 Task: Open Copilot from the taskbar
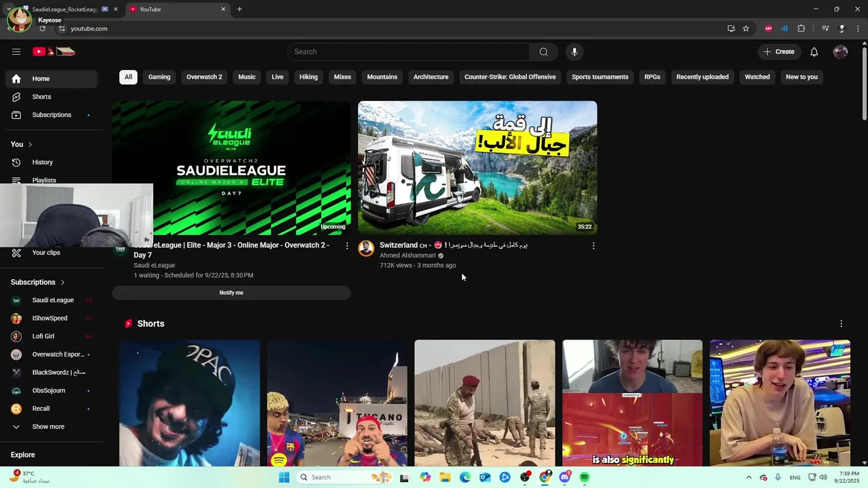point(425,477)
